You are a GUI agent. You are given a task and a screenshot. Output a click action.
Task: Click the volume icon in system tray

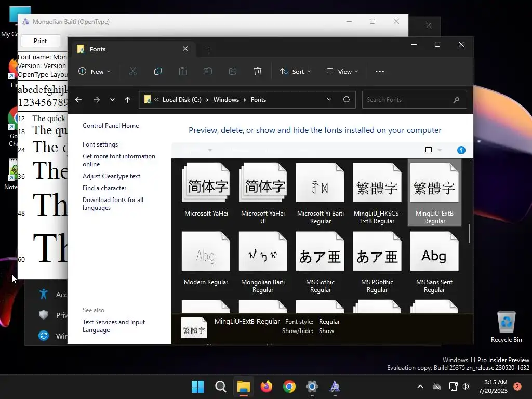point(465,387)
